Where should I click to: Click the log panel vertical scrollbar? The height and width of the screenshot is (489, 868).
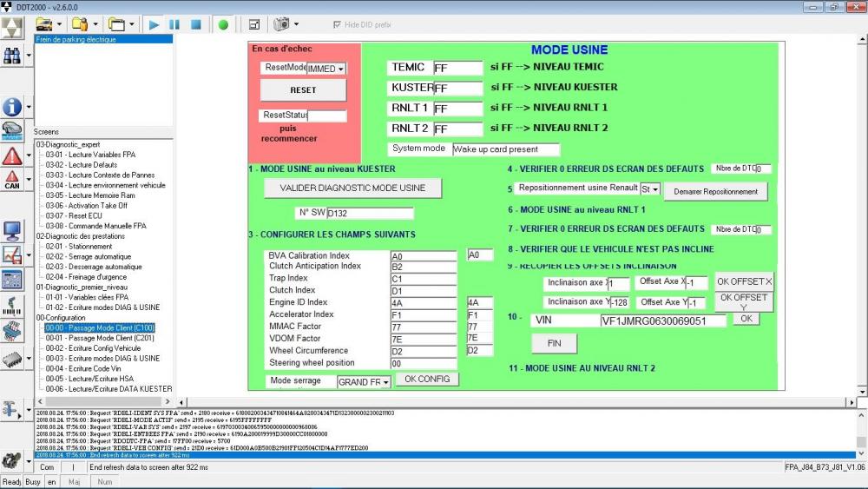[861, 433]
